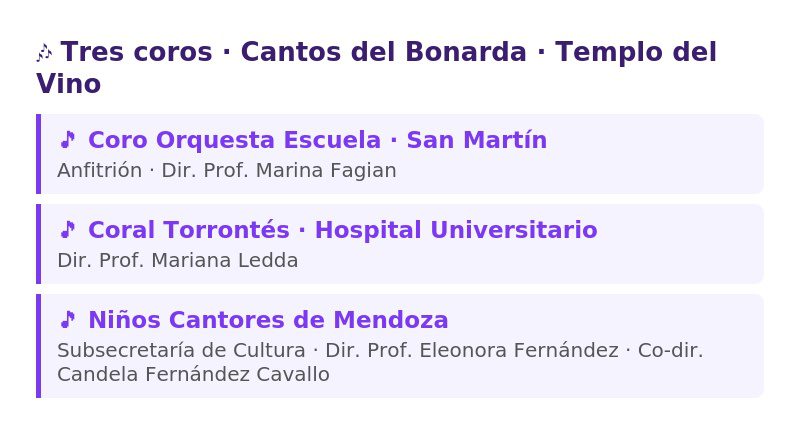The height and width of the screenshot is (444, 800).
Task: Open the Coral Torrontés · Hospital Universitario title
Action: (x=343, y=230)
